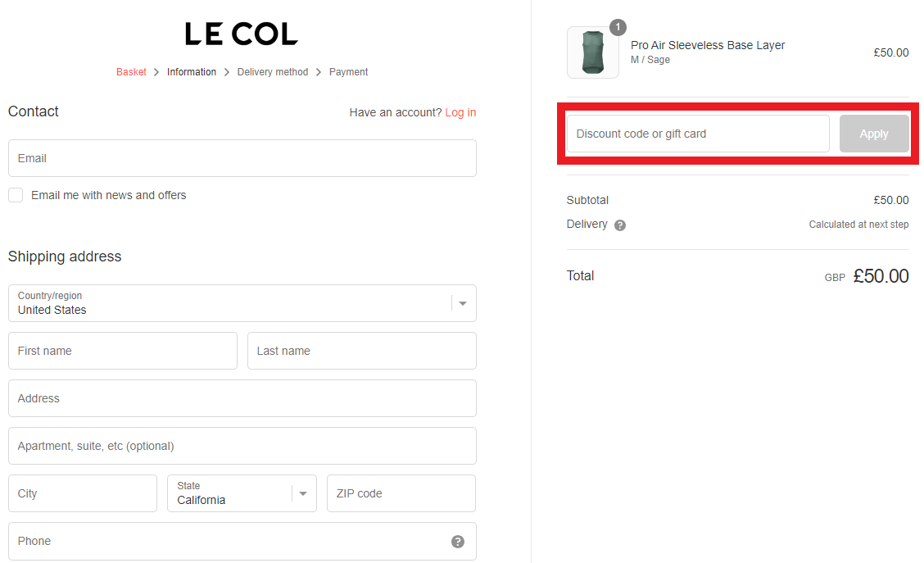The width and height of the screenshot is (924, 563).
Task: Go back to Basket breadcrumb
Action: pyautogui.click(x=131, y=72)
